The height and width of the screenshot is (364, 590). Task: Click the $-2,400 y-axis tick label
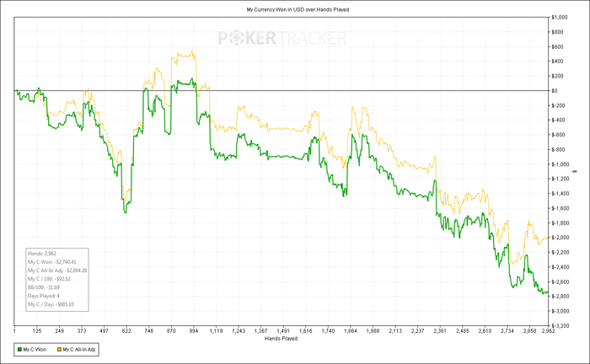click(x=560, y=266)
